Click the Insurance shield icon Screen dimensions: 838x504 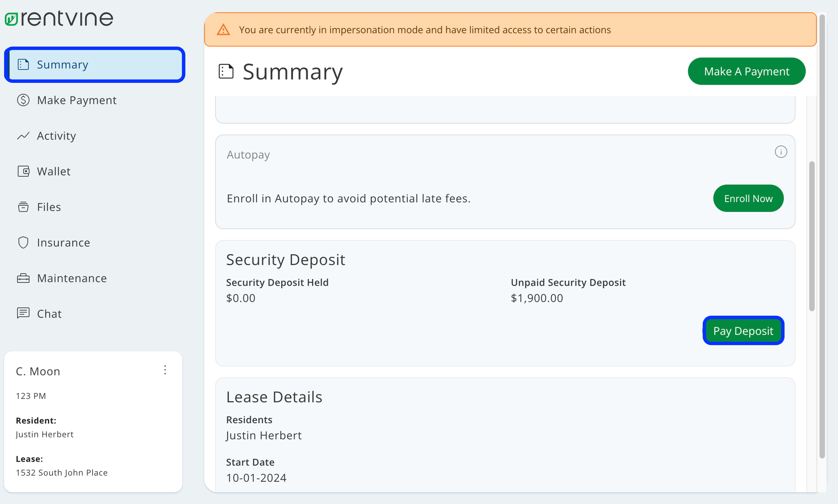tap(24, 242)
